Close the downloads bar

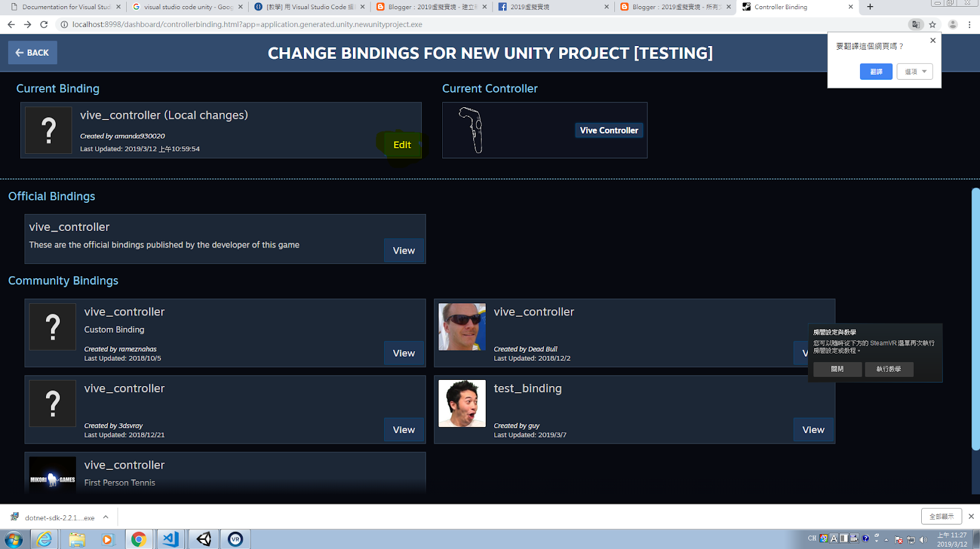point(971,517)
